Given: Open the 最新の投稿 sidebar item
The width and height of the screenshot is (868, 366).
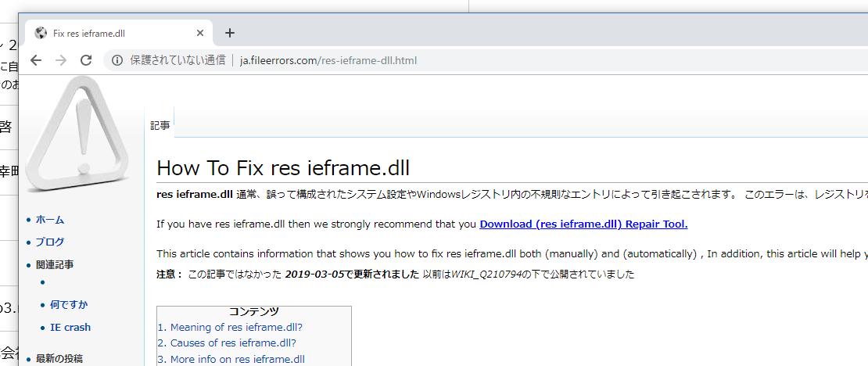Looking at the screenshot, I should (59, 358).
